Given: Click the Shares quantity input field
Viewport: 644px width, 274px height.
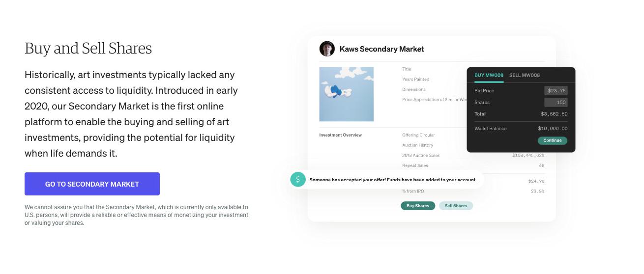Looking at the screenshot, I should coord(556,103).
